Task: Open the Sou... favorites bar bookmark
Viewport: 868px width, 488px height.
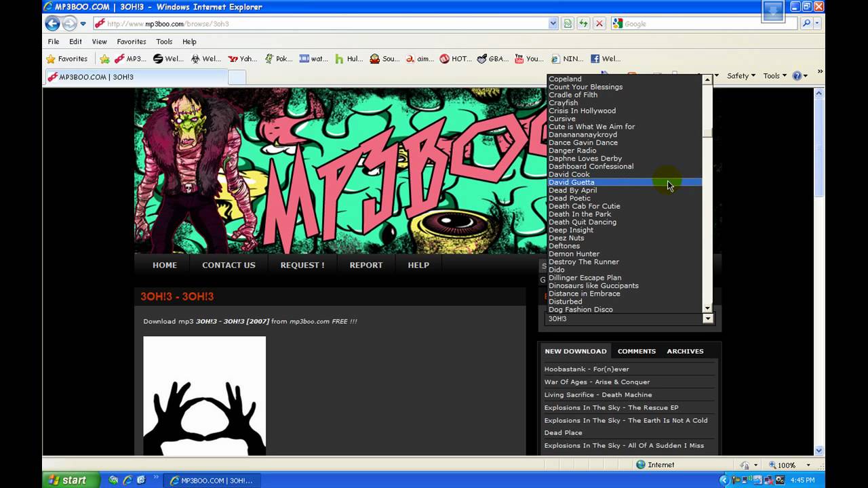Action: 384,59
